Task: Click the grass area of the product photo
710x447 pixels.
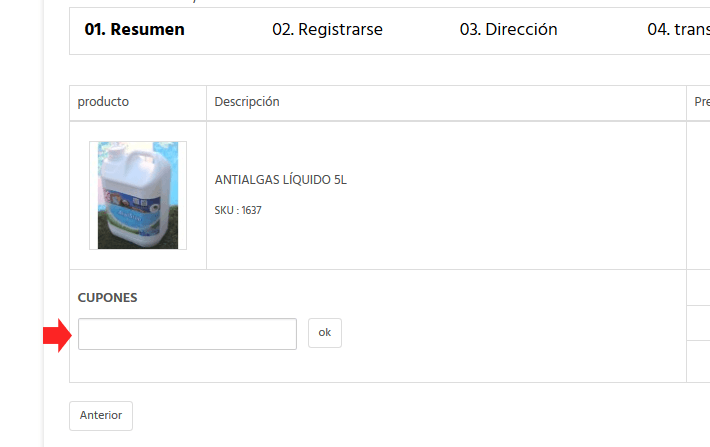Action: tap(104, 236)
